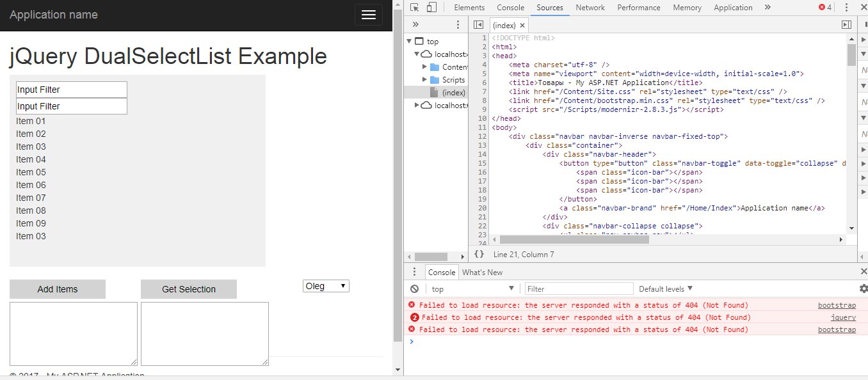Click the top frame window icon
Image resolution: width=868 pixels, height=380 pixels.
click(x=419, y=41)
